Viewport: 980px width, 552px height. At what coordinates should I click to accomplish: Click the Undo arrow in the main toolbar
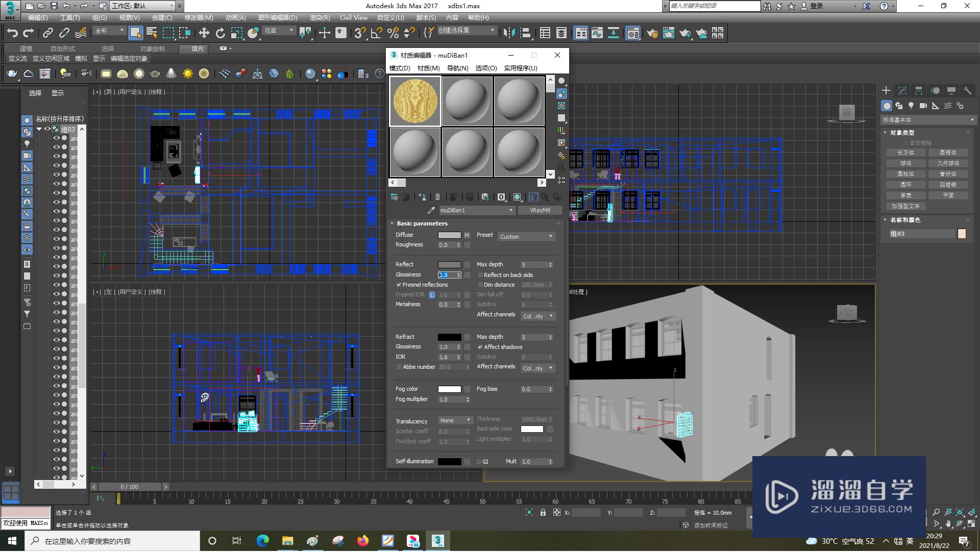pos(12,33)
